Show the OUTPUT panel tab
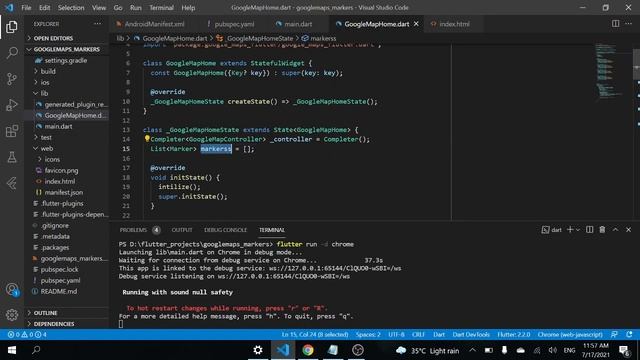The height and width of the screenshot is (360, 640). [x=182, y=230]
